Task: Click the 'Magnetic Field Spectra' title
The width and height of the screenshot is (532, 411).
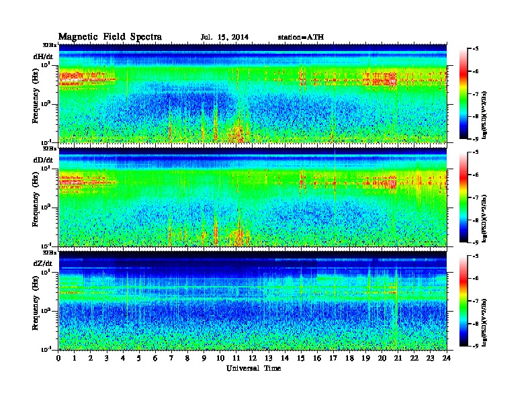Action: (x=110, y=37)
